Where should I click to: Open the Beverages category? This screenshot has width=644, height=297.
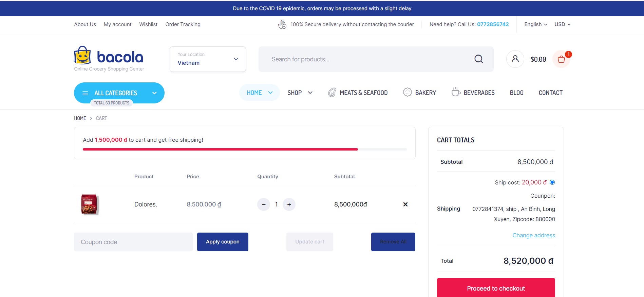[473, 93]
